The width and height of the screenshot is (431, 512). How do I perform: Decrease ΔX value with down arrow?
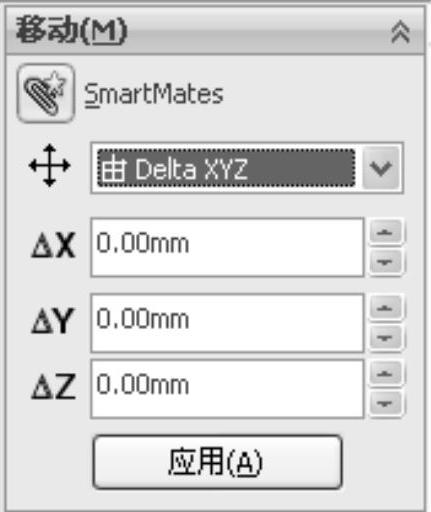386,262
